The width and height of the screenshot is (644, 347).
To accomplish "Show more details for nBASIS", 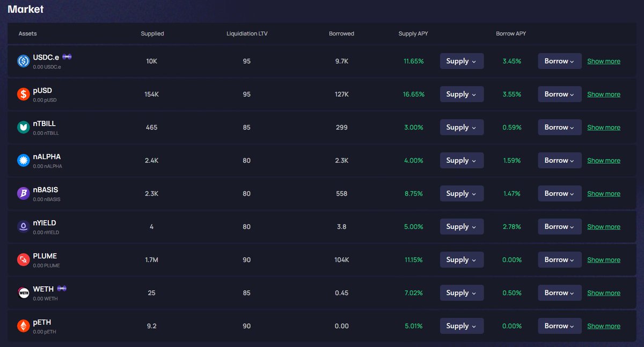I will (604, 194).
